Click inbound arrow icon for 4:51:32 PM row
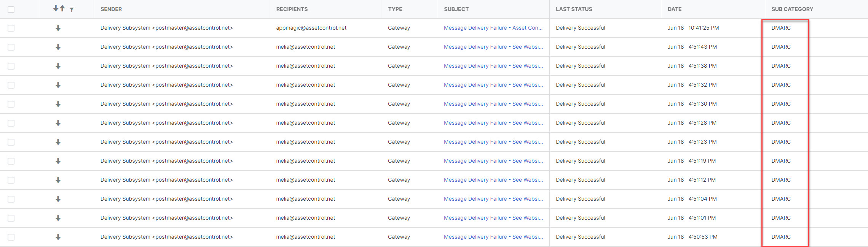868x247 pixels. (58, 85)
